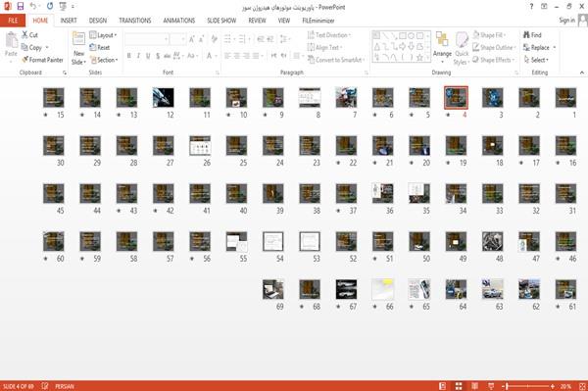Select slide 12 thumbnail
This screenshot has height=391, width=588.
163,97
